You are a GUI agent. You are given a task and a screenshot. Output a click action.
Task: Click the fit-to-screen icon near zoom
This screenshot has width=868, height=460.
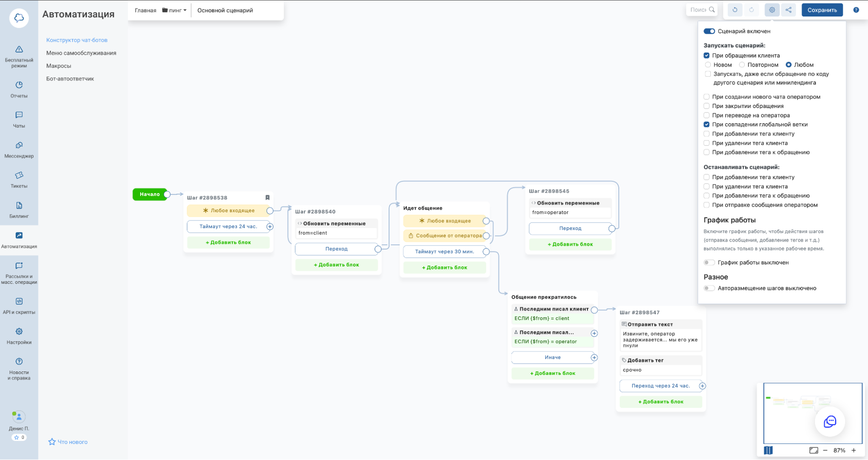[813, 450]
